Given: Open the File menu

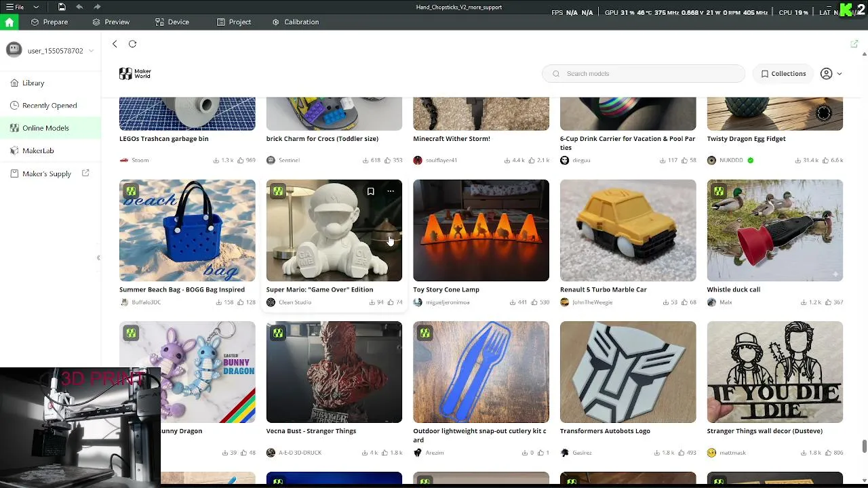Looking at the screenshot, I should [15, 7].
